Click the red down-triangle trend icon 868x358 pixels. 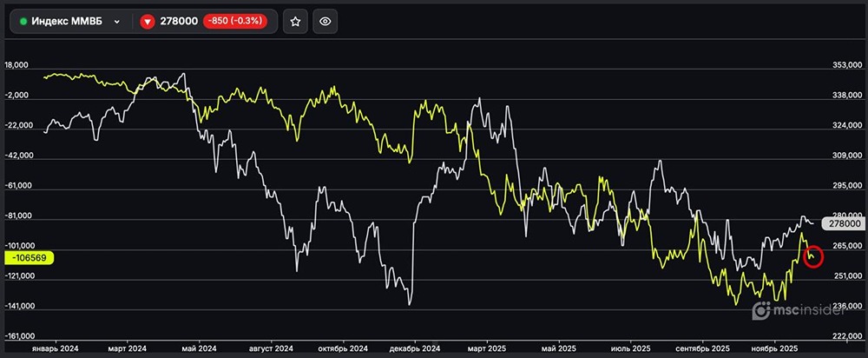click(148, 22)
